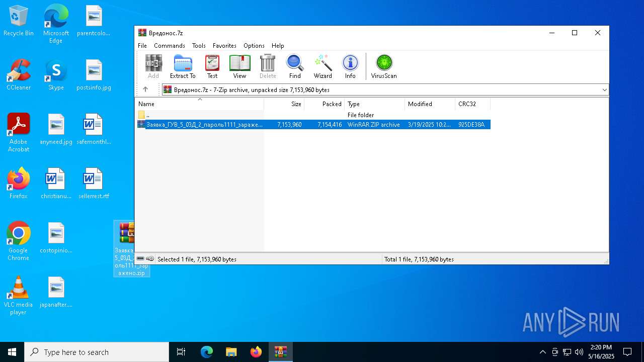Viewport: 644px width, 362px height.
Task: Run the Test archive tool
Action: [x=212, y=67]
